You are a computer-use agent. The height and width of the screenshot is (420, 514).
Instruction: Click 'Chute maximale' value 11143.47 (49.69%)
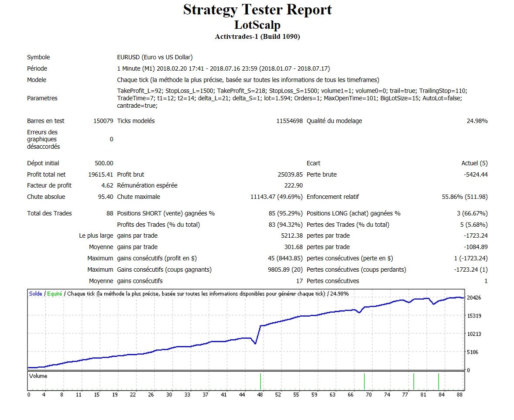pyautogui.click(x=276, y=197)
